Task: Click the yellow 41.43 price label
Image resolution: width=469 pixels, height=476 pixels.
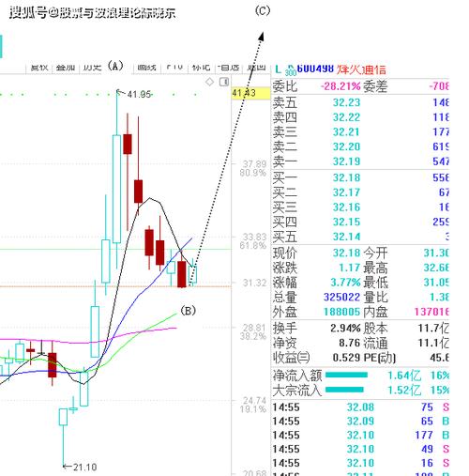Action: (250, 93)
